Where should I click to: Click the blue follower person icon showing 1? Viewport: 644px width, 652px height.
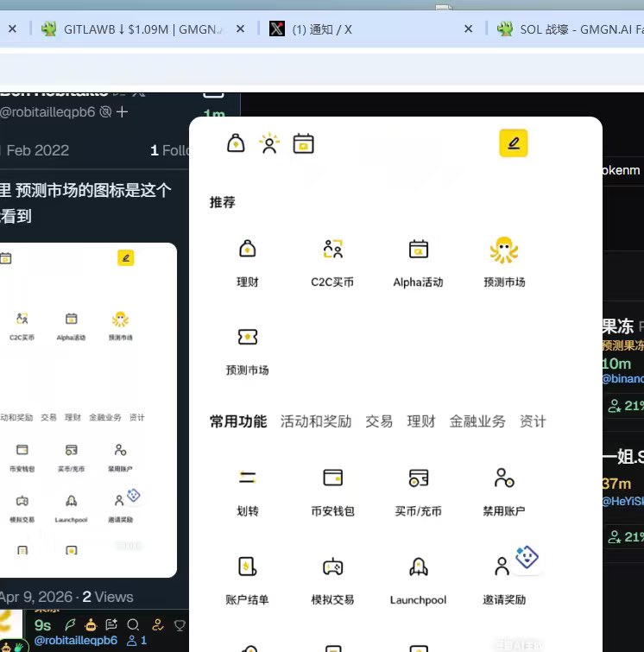[132, 641]
